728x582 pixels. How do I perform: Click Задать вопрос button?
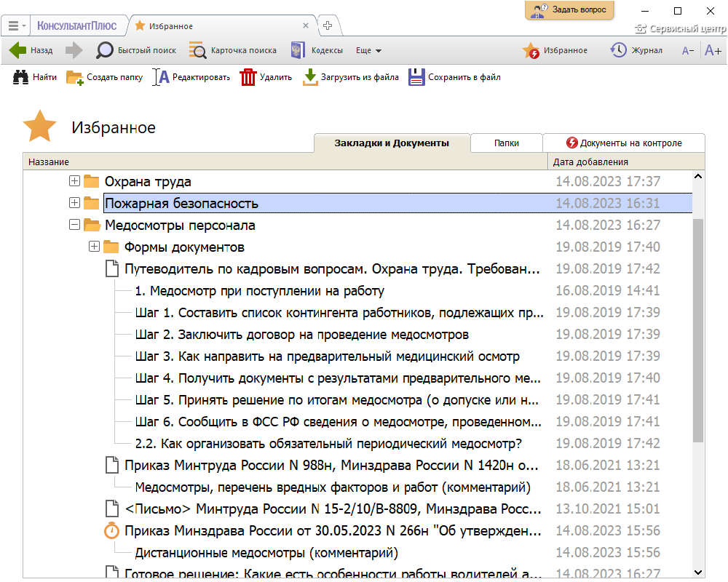click(570, 9)
